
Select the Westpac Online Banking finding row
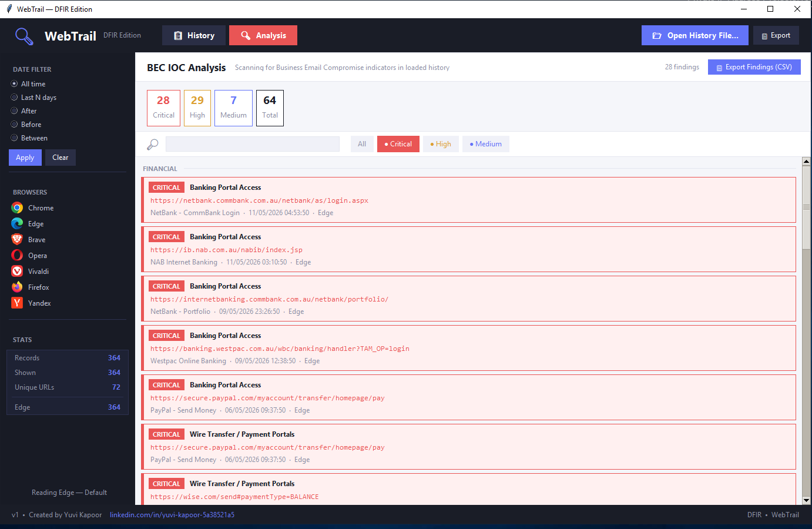click(x=469, y=348)
